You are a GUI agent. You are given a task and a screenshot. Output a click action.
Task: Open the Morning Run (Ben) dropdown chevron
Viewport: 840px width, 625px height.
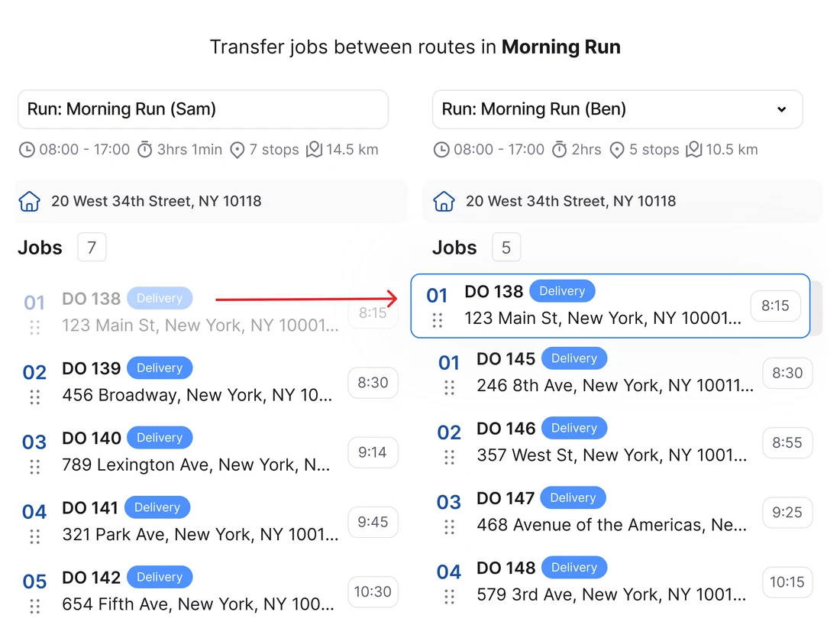(x=782, y=109)
